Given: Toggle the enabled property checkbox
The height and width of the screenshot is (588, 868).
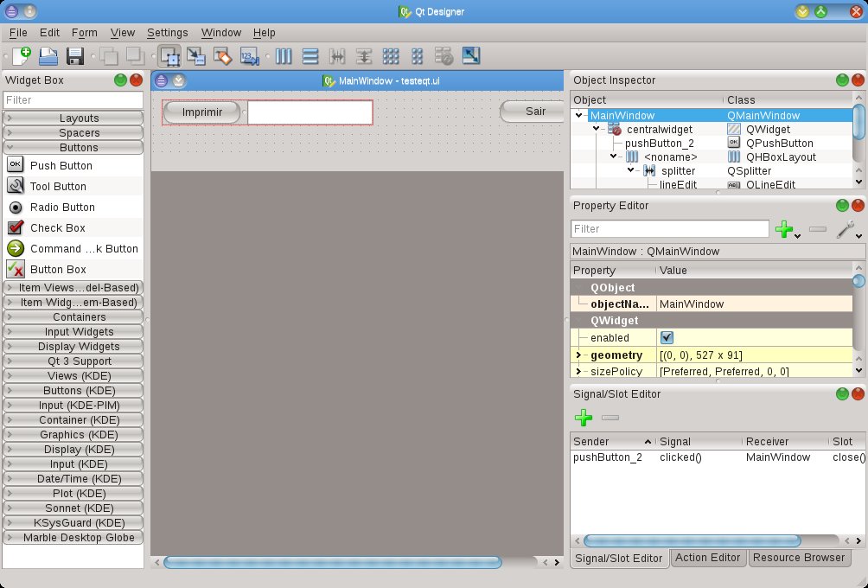Looking at the screenshot, I should [x=667, y=337].
